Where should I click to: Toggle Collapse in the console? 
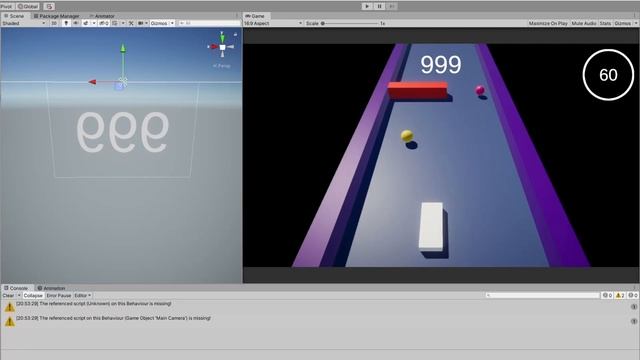click(33, 295)
